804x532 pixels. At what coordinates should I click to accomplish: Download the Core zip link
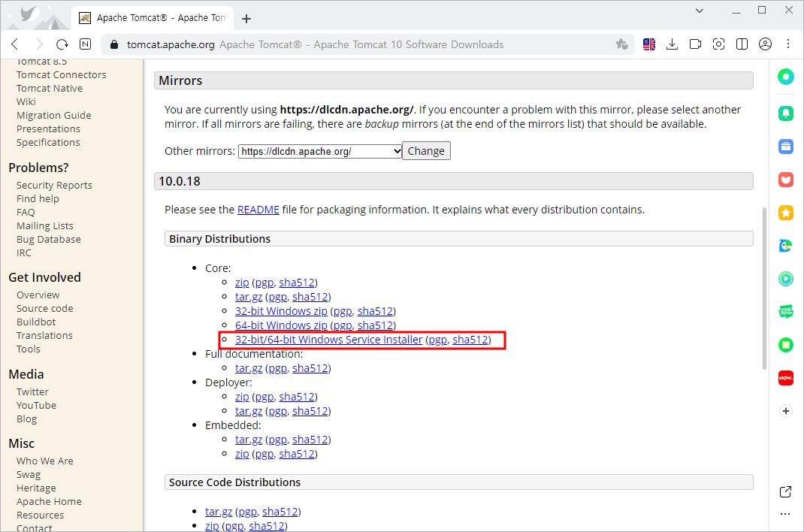coord(242,283)
